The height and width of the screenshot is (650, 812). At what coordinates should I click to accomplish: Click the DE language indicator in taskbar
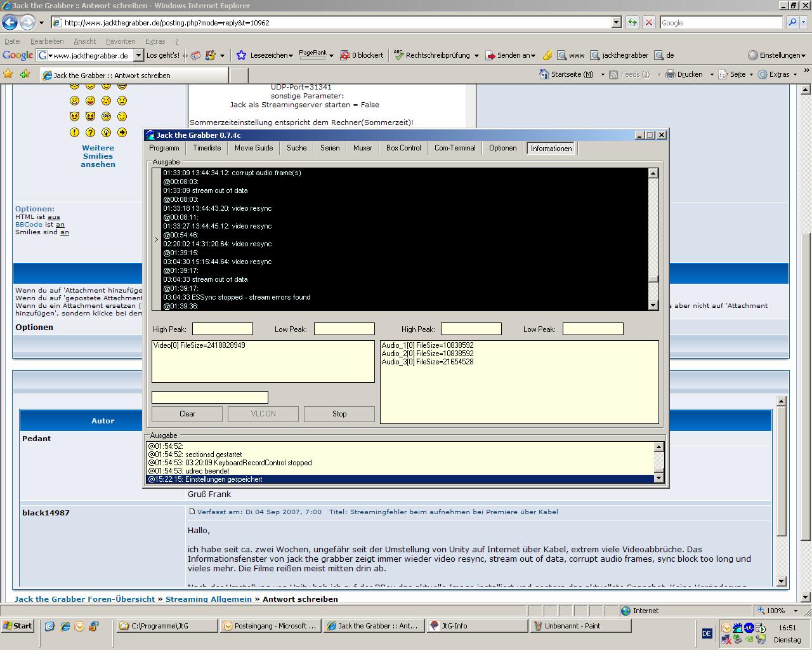(x=707, y=633)
